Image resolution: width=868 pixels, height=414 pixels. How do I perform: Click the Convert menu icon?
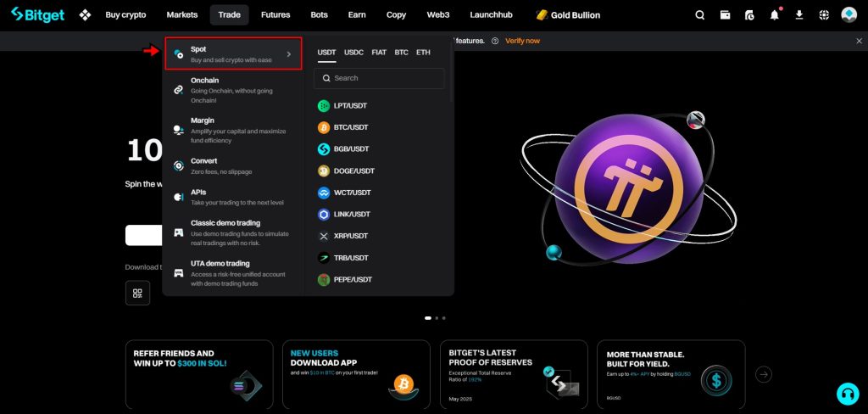pos(178,165)
